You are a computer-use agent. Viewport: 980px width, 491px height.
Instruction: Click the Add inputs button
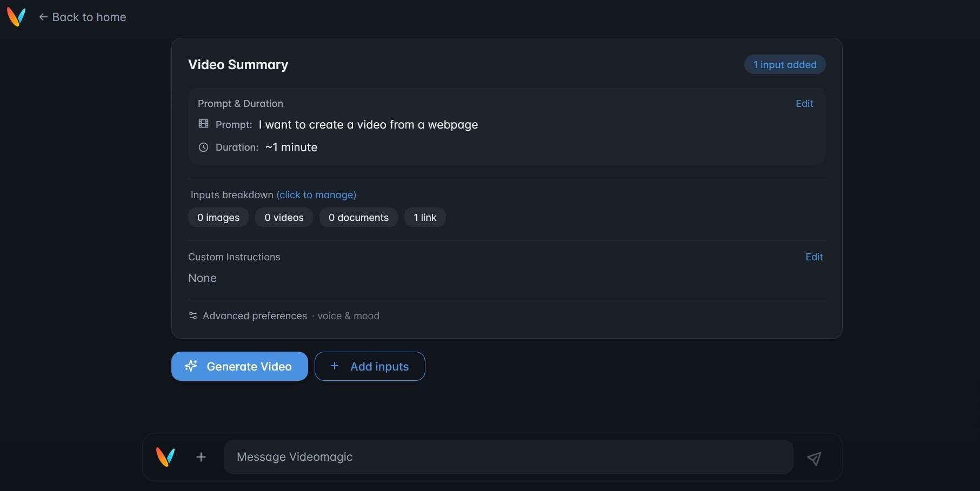point(370,366)
